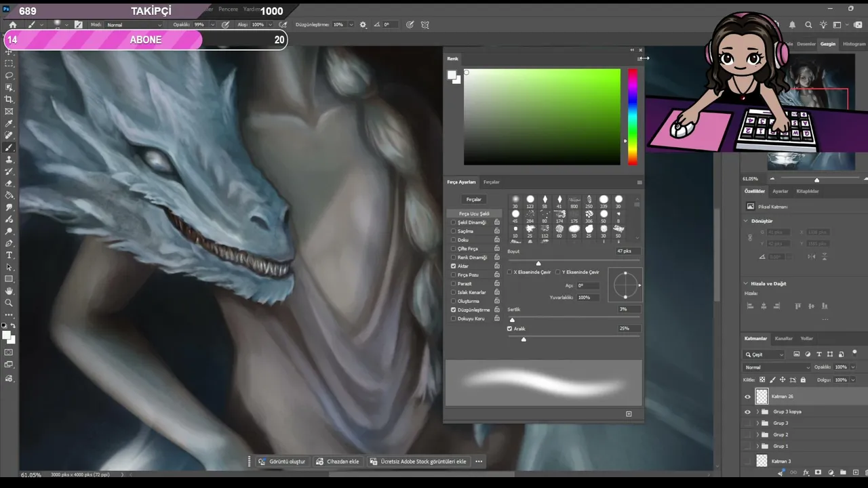
Task: Create new brush from Brush Settings panel
Action: (629, 413)
